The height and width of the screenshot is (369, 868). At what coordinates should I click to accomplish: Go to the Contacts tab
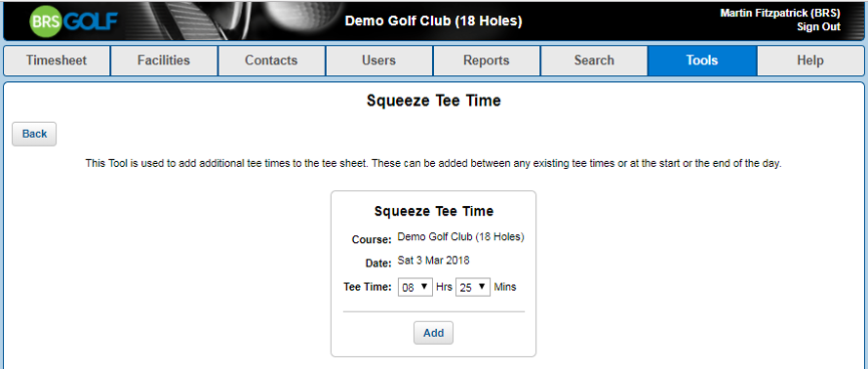(271, 61)
